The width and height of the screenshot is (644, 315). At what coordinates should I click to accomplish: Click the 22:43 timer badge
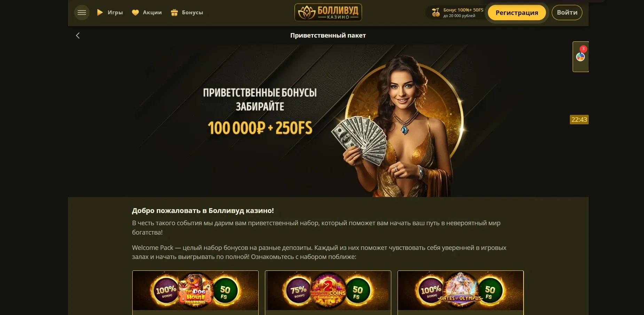tap(579, 119)
